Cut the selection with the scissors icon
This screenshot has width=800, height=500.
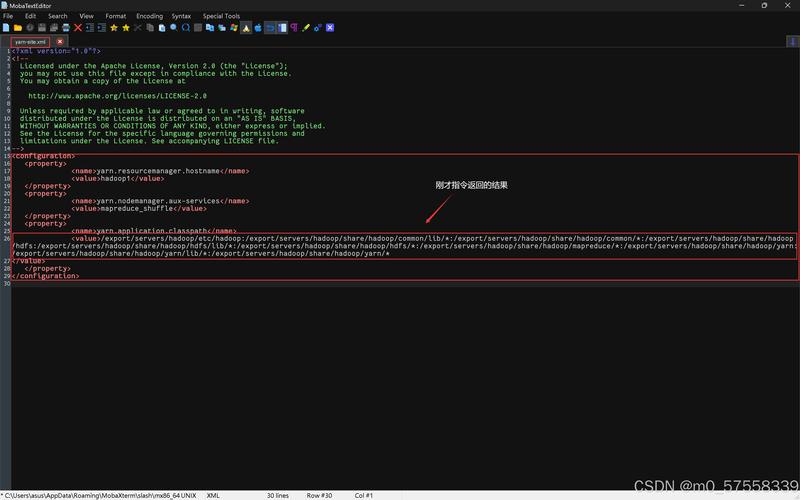coord(138,28)
